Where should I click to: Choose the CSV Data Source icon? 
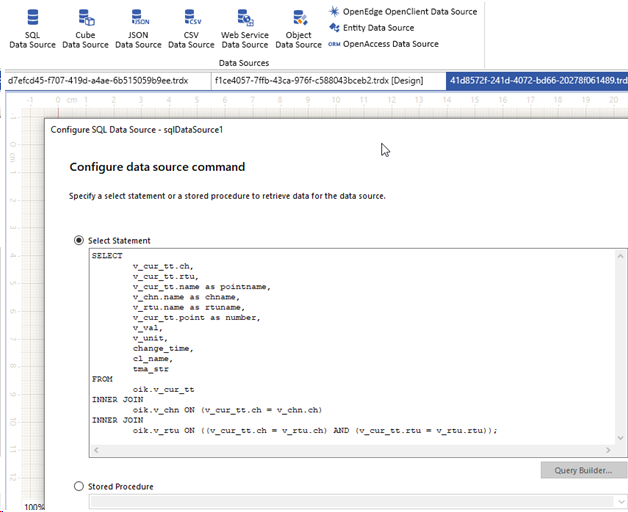[x=191, y=28]
